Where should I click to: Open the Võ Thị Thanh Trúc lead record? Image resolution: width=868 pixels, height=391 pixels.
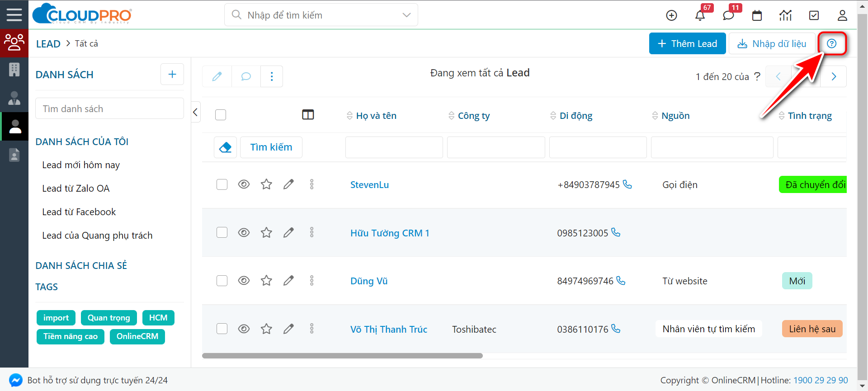tap(389, 330)
